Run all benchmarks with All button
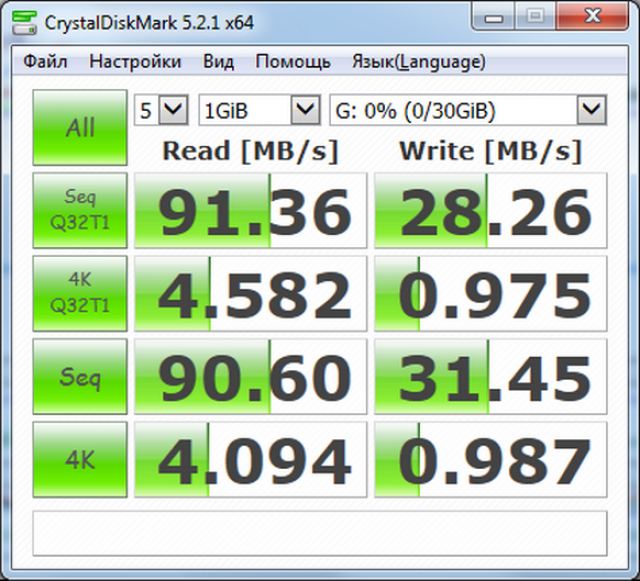This screenshot has height=581, width=640. 80,128
